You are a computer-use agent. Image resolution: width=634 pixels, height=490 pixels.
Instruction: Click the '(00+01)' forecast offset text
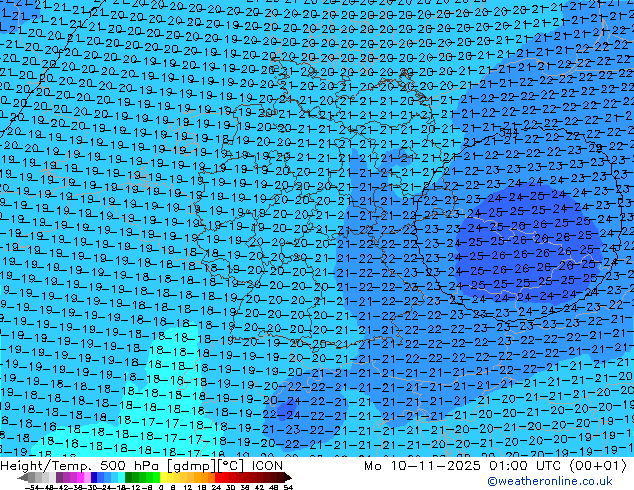(x=598, y=466)
